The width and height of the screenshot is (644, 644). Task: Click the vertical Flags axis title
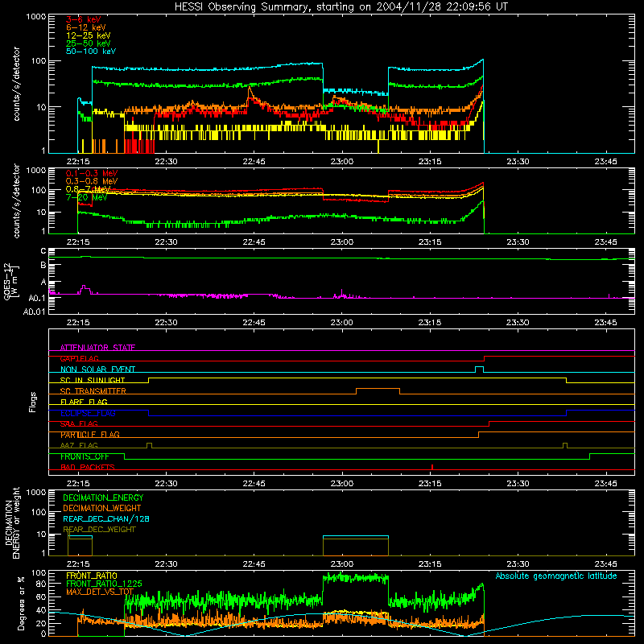[33, 402]
